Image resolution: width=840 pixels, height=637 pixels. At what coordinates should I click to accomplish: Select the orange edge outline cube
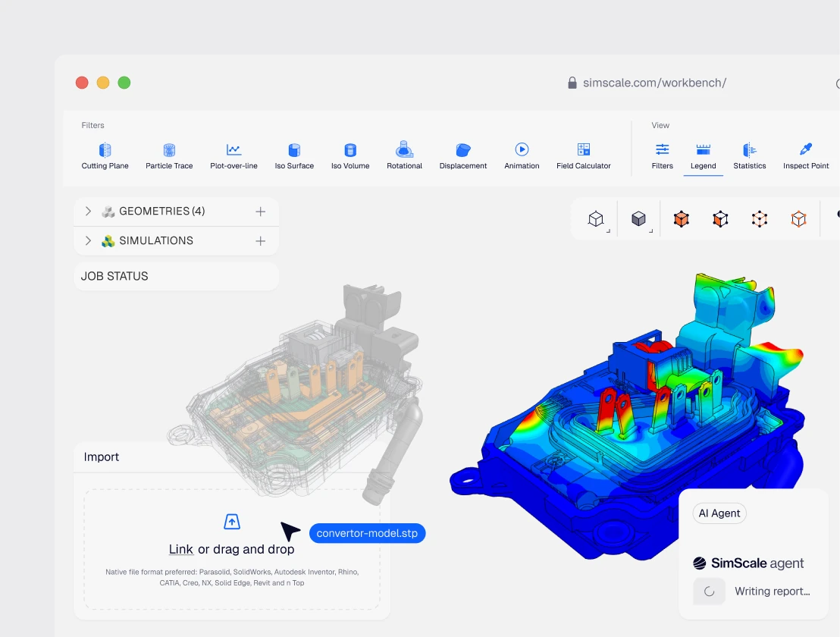(799, 219)
